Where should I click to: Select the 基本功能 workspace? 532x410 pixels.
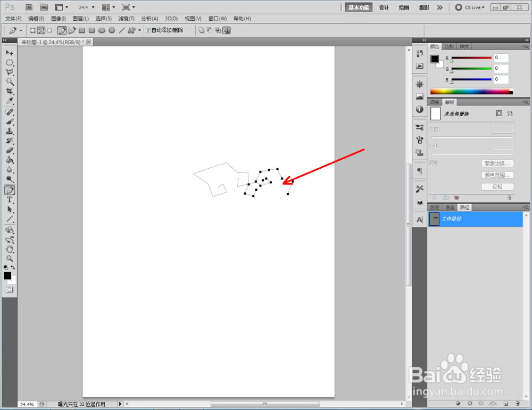click(358, 7)
